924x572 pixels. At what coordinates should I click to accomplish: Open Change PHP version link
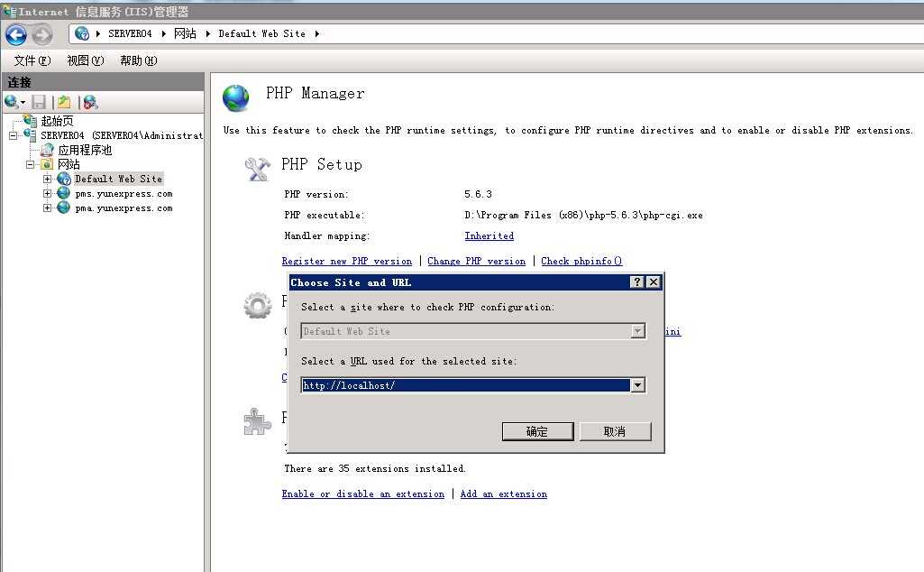[476, 261]
